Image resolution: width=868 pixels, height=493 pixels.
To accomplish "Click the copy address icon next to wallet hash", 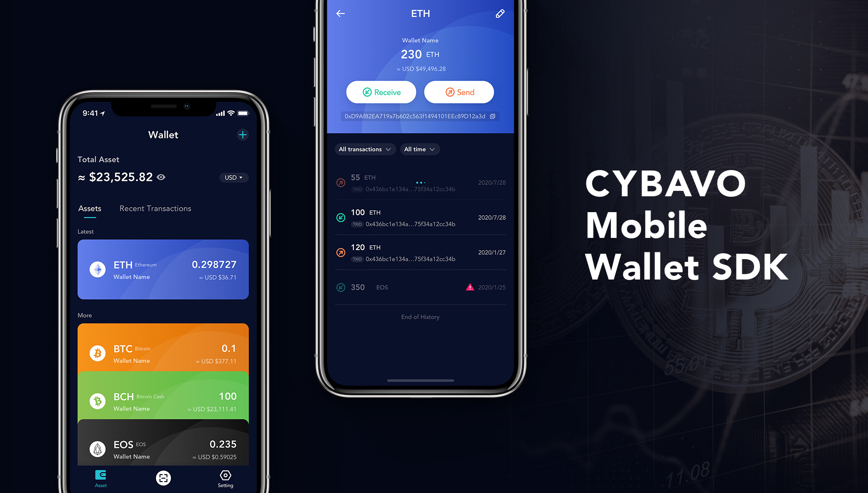I will pos(500,116).
